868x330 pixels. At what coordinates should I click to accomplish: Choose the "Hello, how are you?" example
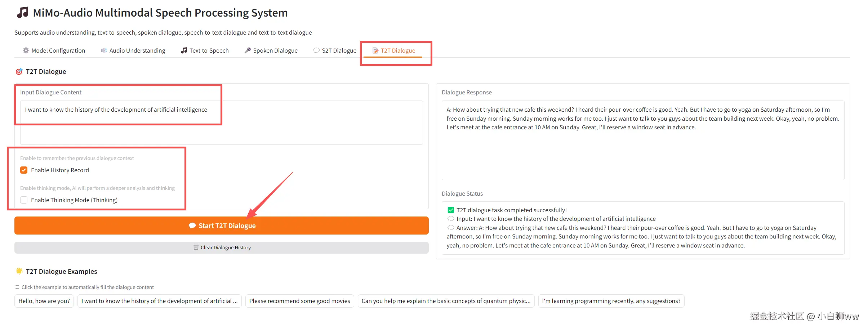(44, 301)
